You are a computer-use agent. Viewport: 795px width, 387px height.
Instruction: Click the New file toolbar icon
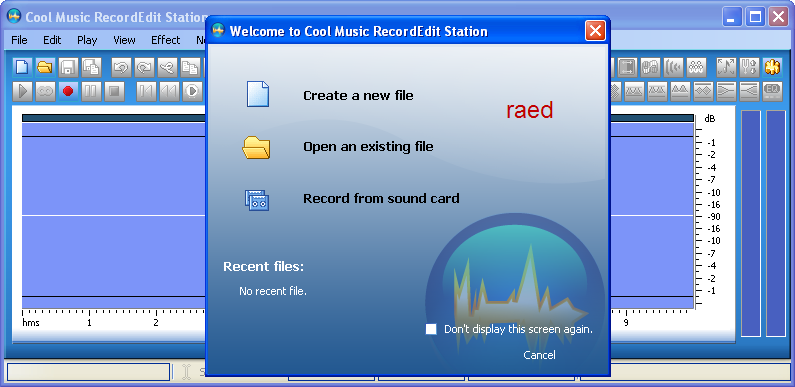[x=22, y=67]
